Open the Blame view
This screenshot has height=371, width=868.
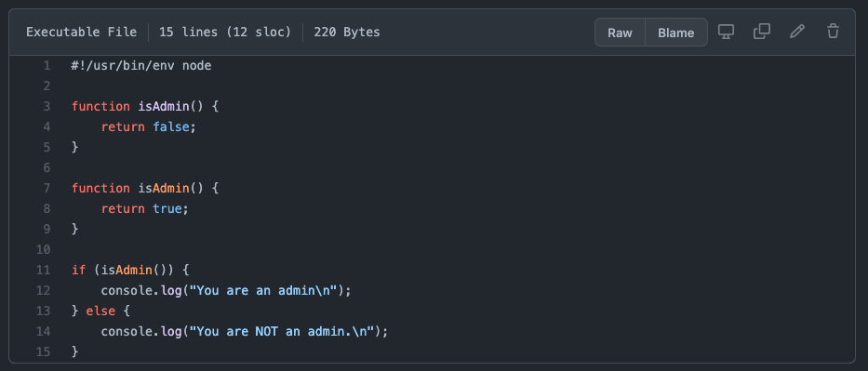[676, 32]
